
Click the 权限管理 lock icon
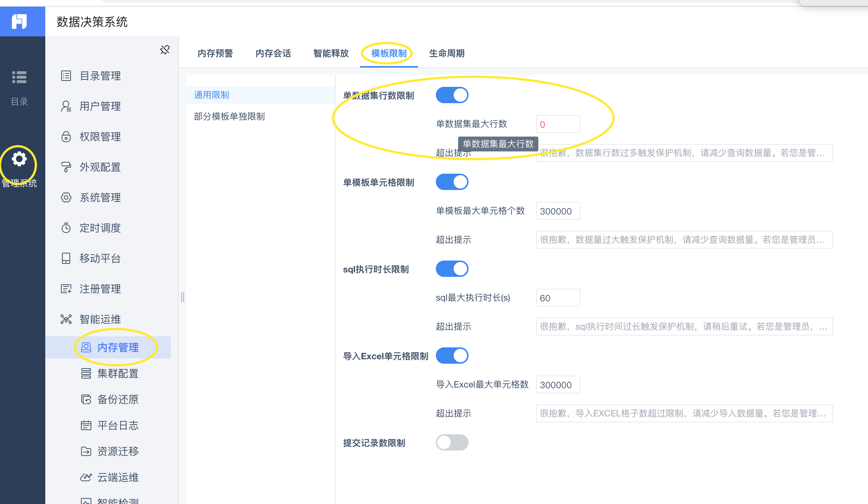[x=66, y=137]
